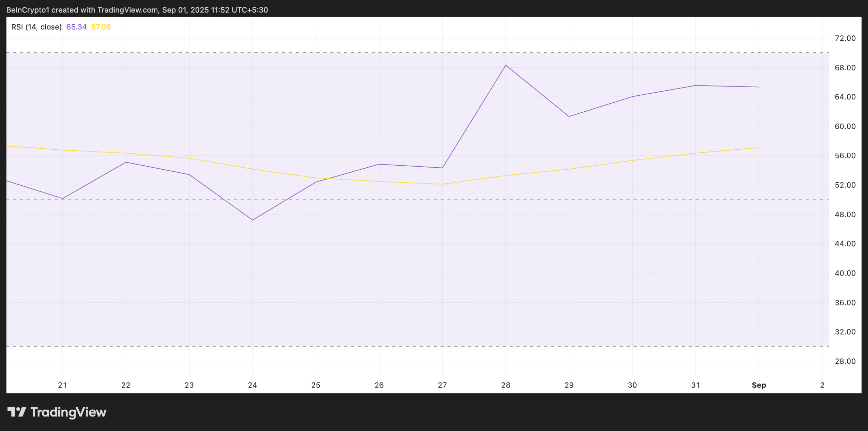868x431 pixels.
Task: Click the yellow RSI-based MA value 57.08
Action: click(101, 26)
